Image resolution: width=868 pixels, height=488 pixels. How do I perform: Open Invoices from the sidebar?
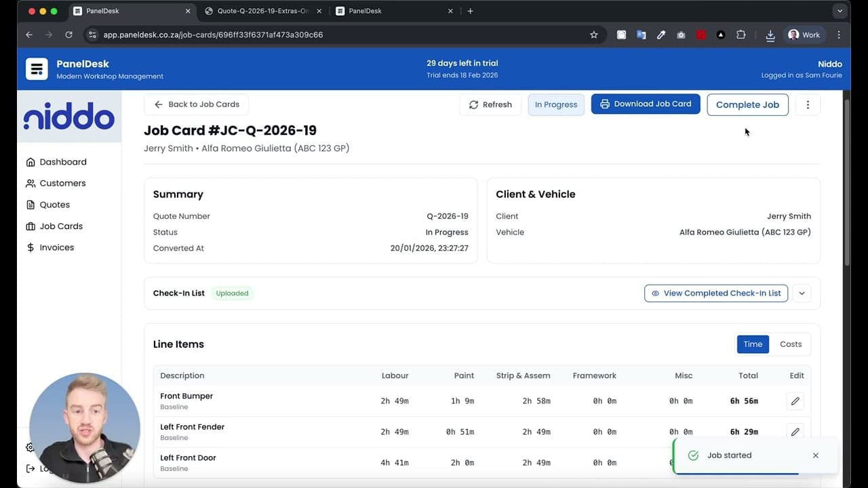click(56, 247)
